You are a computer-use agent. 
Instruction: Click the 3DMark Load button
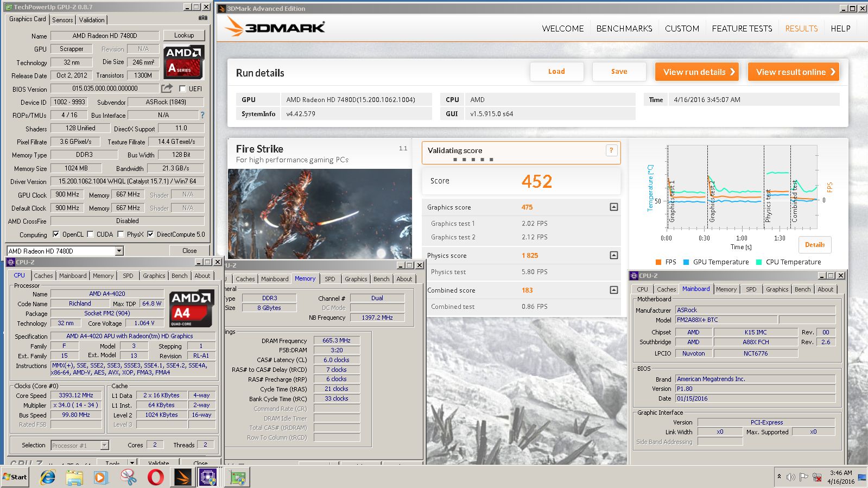tap(556, 71)
